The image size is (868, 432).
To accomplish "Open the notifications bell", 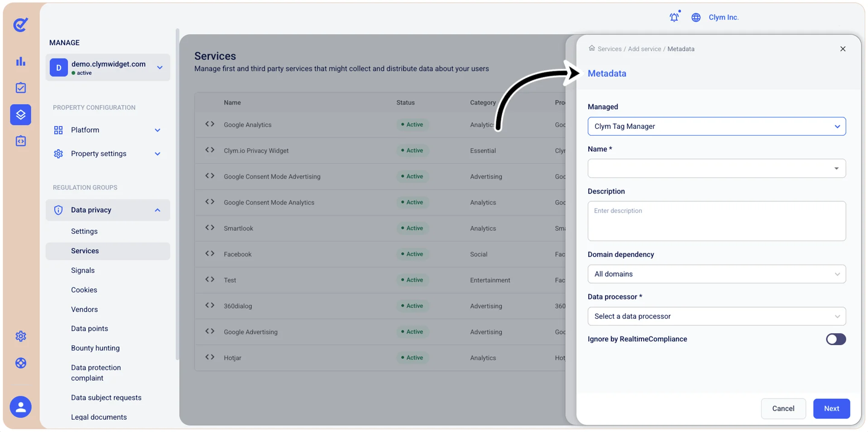I will pos(674,17).
